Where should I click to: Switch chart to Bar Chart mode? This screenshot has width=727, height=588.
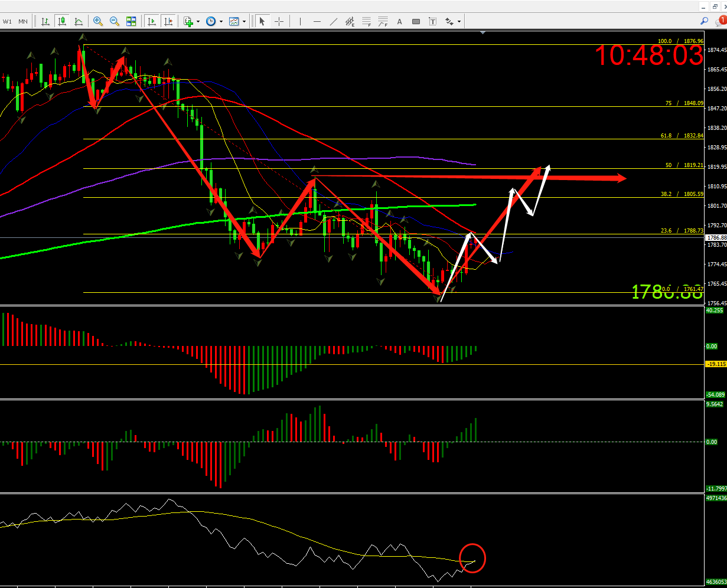[45, 21]
